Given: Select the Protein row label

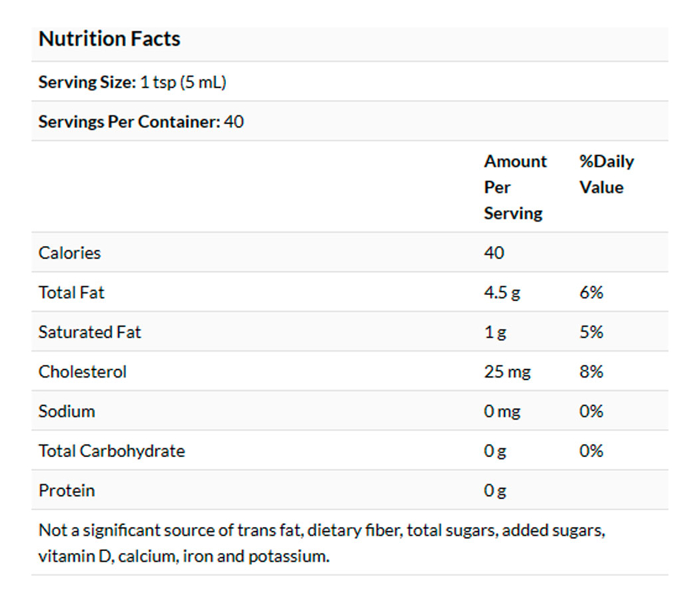Looking at the screenshot, I should click(x=67, y=490).
